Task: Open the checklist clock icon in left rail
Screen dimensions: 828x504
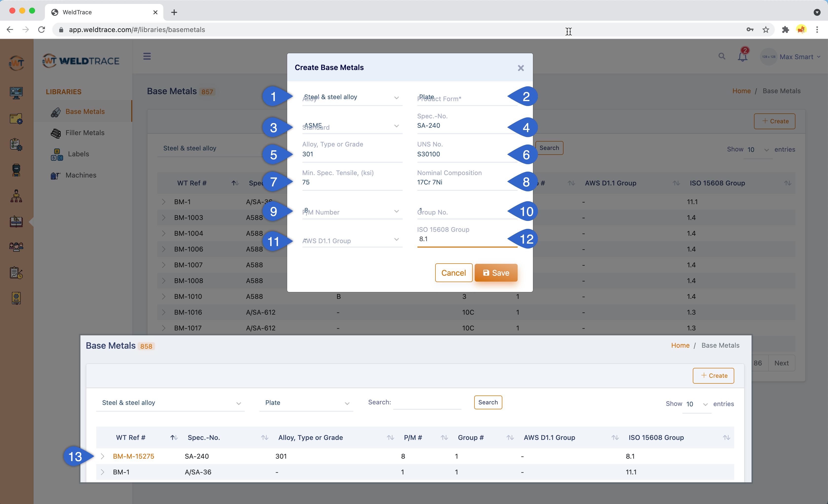Action: point(16,273)
